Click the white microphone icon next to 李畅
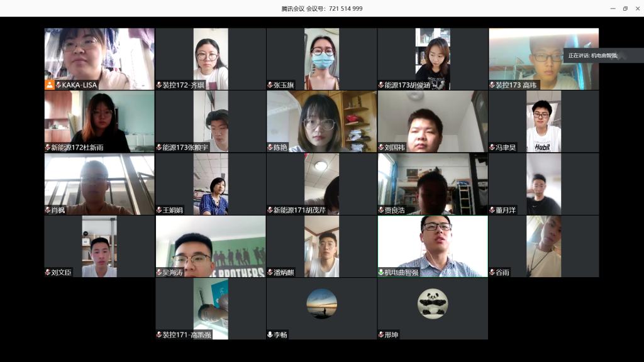This screenshot has height=362, width=644. point(270,335)
